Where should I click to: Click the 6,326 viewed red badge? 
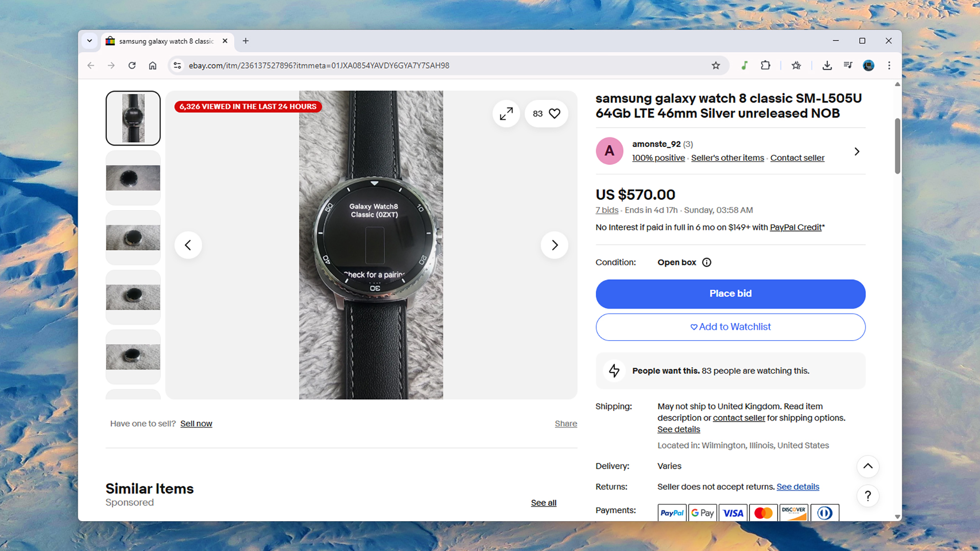(248, 107)
